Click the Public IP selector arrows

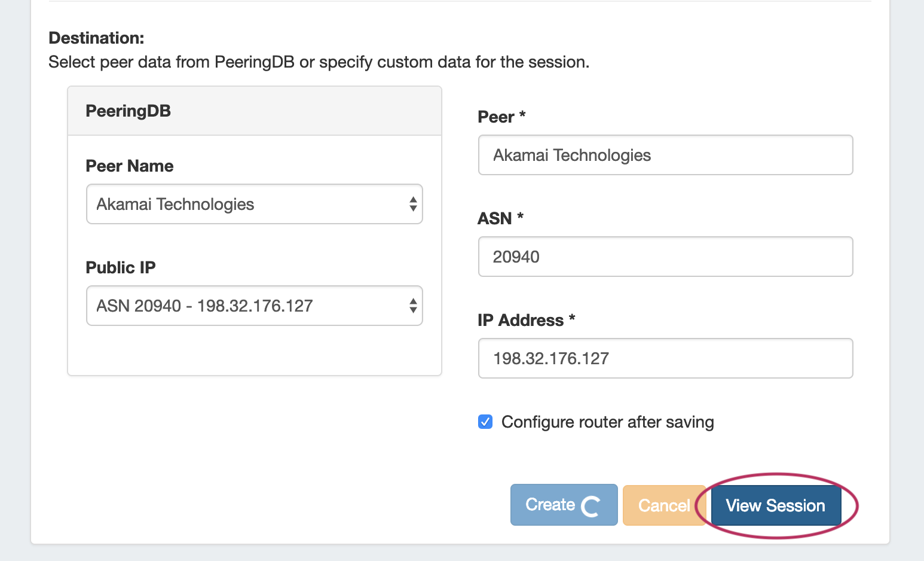tap(413, 306)
